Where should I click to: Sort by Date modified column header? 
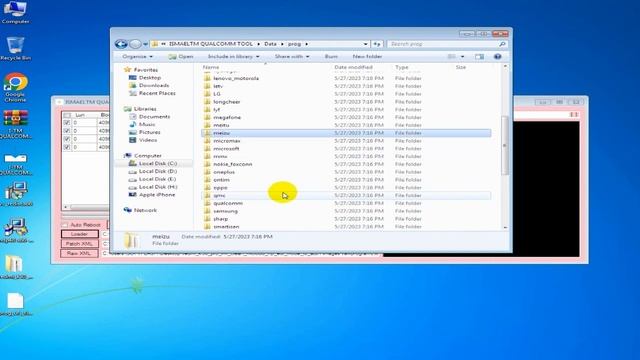point(353,67)
